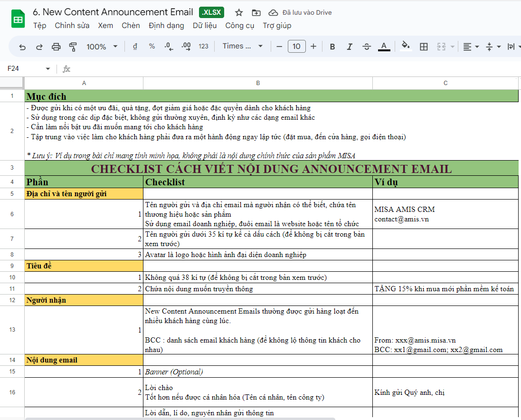Open the zoom 100% dropdown
Image resolution: width=521 pixels, height=420 pixels.
[x=102, y=47]
